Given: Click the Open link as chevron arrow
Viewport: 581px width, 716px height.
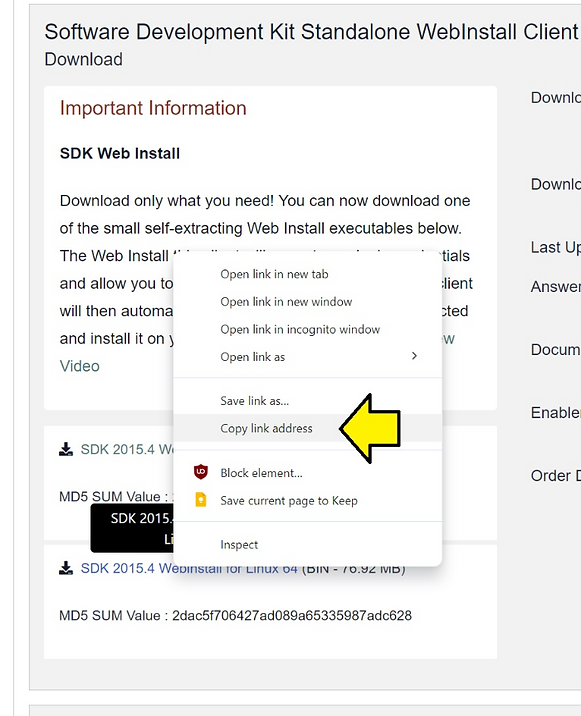Looking at the screenshot, I should point(414,356).
